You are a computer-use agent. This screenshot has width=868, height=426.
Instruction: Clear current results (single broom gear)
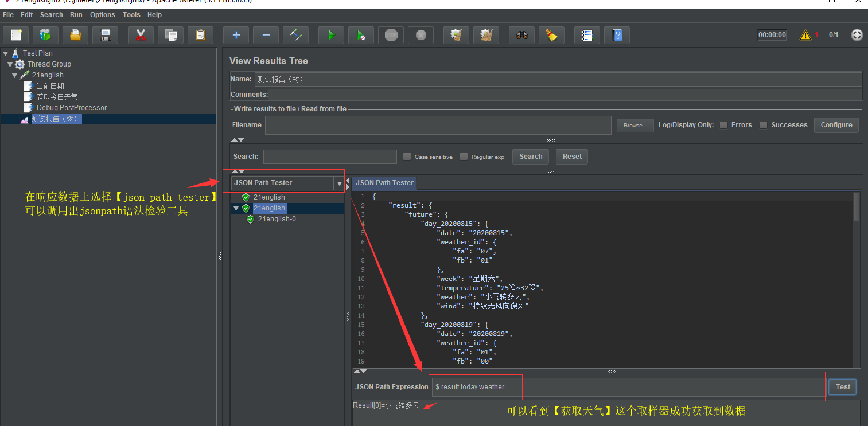456,35
